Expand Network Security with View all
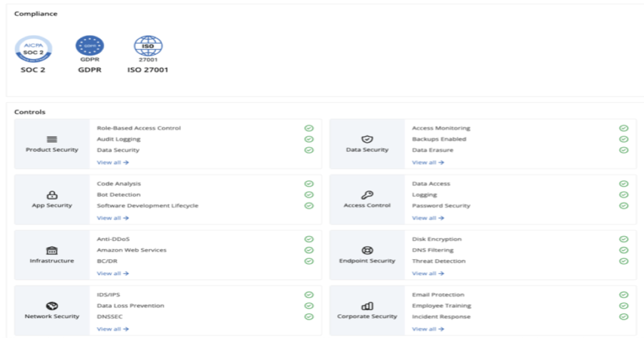This screenshot has width=644, height=338. tap(113, 329)
